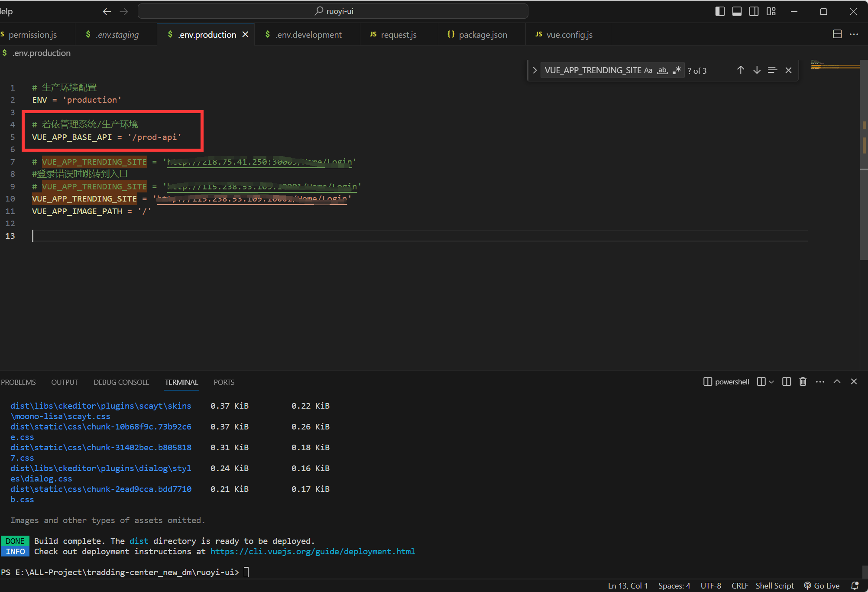
Task: Expand replace field in find widget
Action: point(535,70)
